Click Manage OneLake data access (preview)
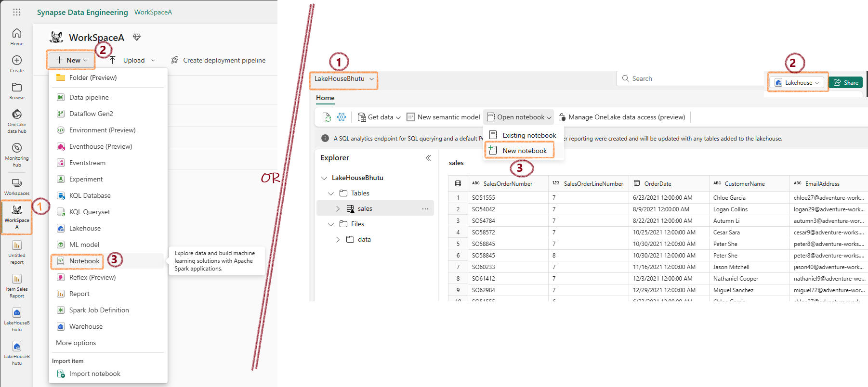The image size is (868, 387). pos(621,117)
